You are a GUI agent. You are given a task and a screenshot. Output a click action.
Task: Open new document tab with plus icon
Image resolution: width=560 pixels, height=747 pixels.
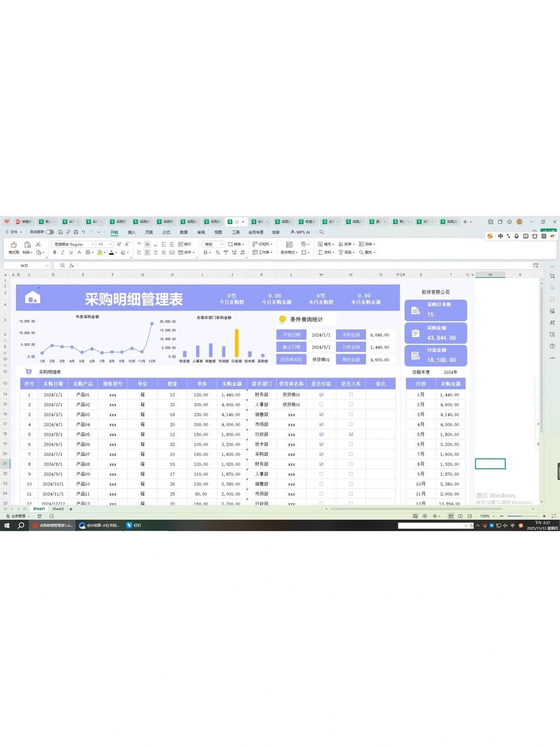tap(465, 222)
